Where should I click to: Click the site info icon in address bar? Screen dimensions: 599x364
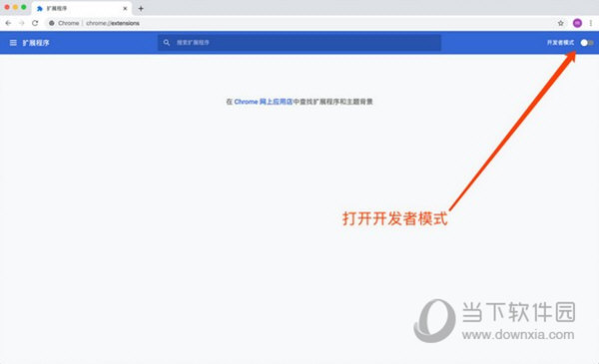click(x=52, y=23)
